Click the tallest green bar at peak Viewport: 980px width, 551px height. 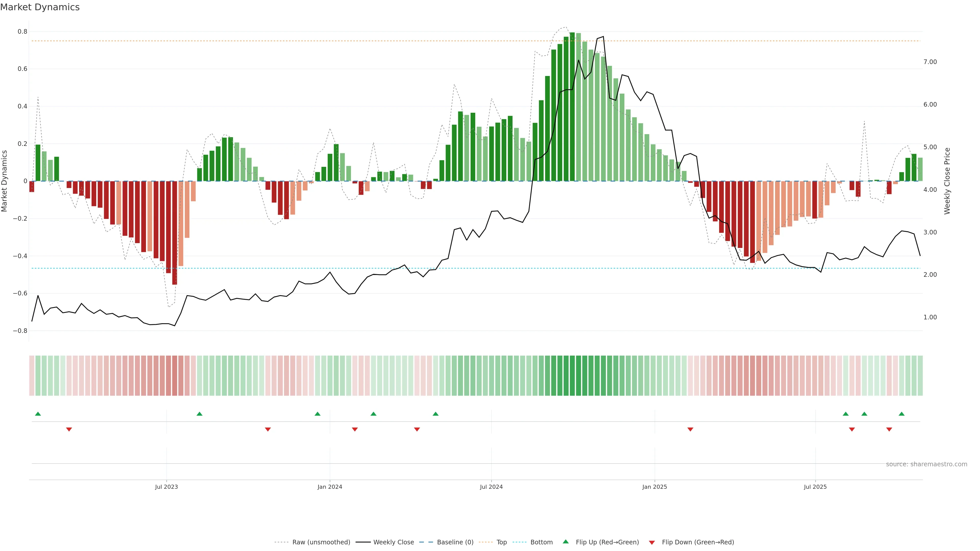pyautogui.click(x=572, y=106)
